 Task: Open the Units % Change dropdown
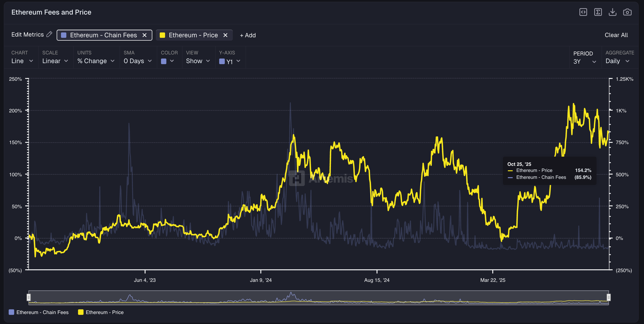click(96, 61)
